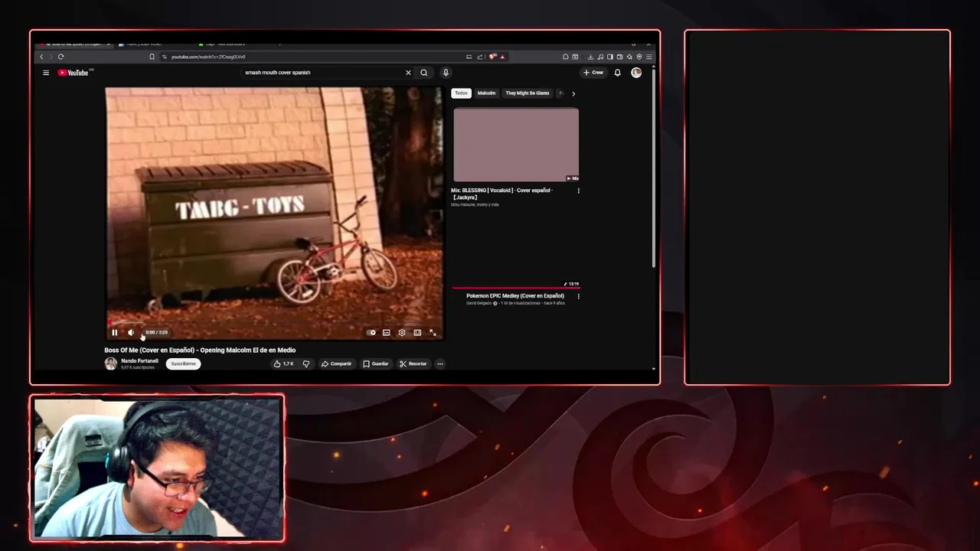Pause the video
Screen dimensions: 980x551
pyautogui.click(x=115, y=333)
